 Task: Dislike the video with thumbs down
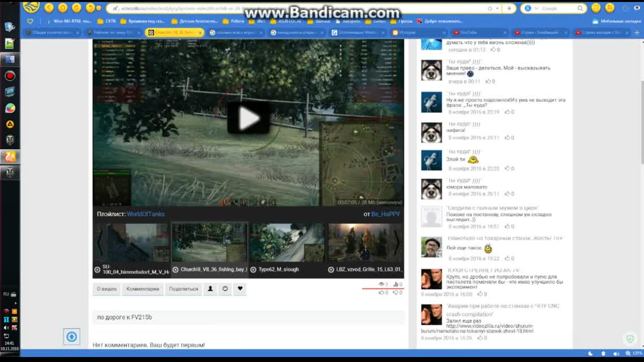point(398,292)
